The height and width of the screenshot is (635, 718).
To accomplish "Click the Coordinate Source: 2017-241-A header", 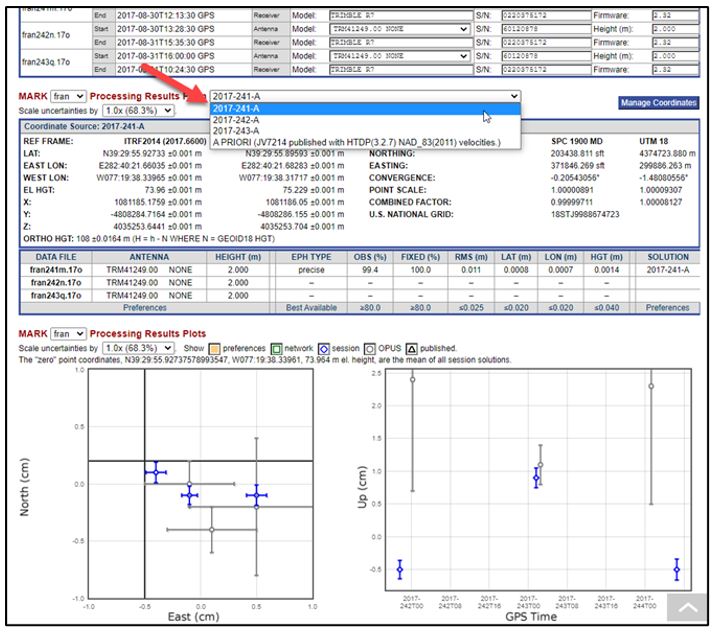I will coord(84,126).
